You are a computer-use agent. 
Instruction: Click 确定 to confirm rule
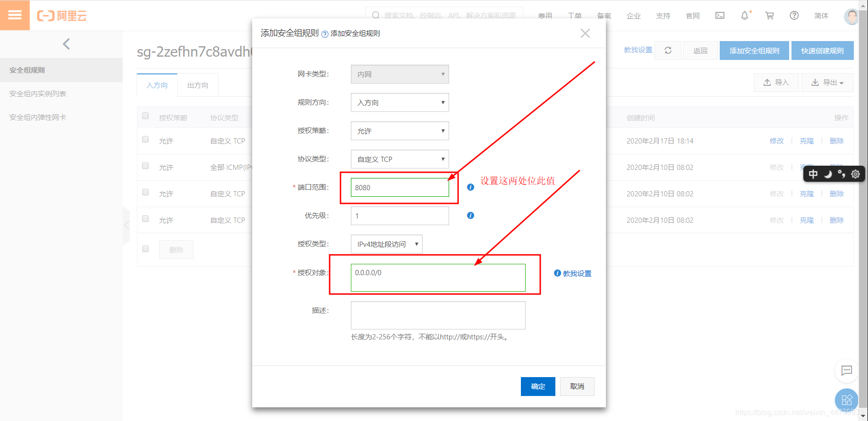click(538, 387)
